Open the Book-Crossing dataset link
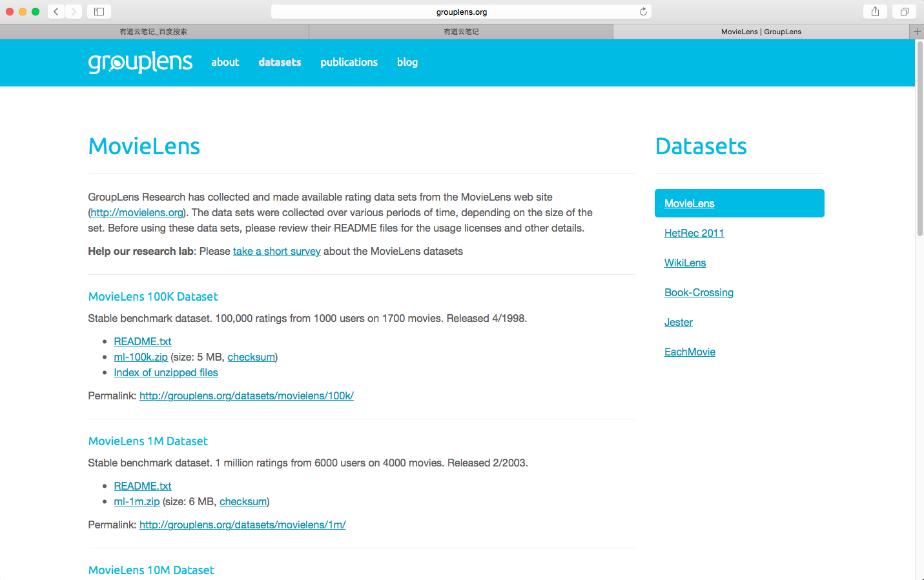The height and width of the screenshot is (580, 924). click(699, 292)
